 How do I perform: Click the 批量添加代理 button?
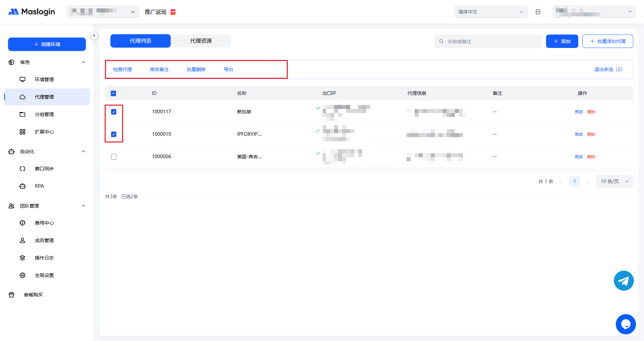tap(607, 41)
